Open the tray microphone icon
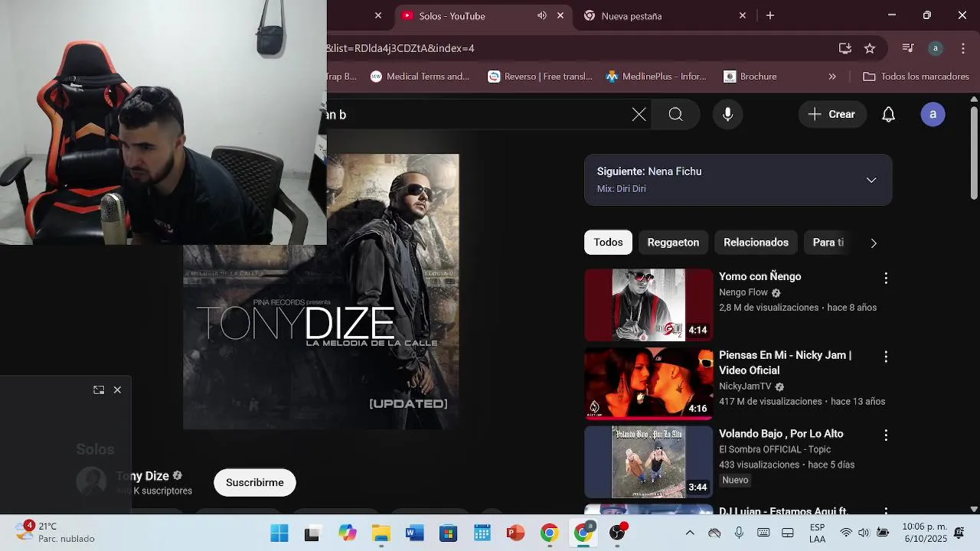 [x=739, y=533]
